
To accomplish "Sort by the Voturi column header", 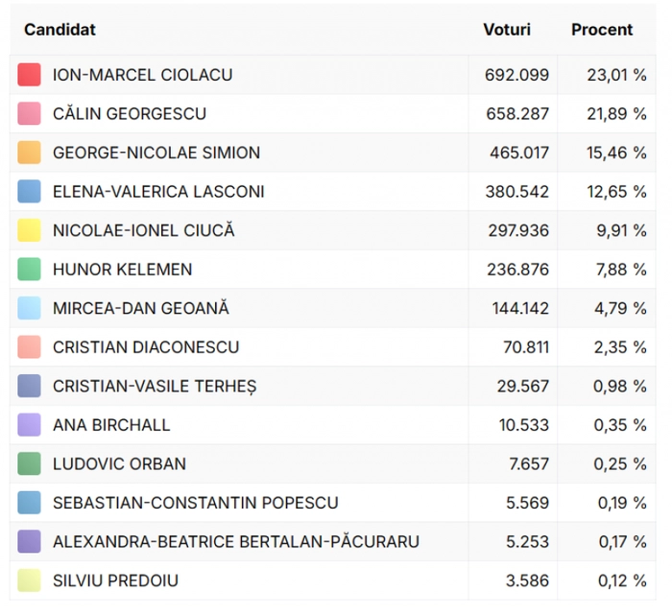I will [x=506, y=30].
